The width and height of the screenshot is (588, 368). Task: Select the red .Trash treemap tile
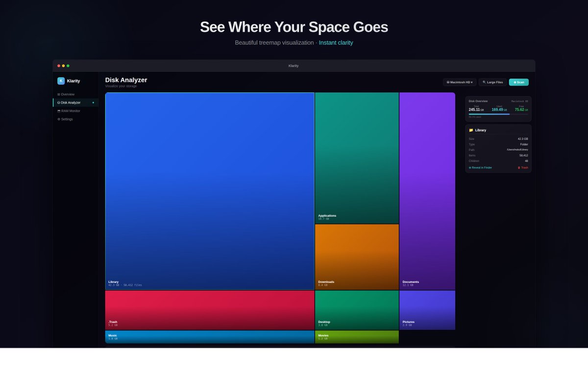(210, 310)
